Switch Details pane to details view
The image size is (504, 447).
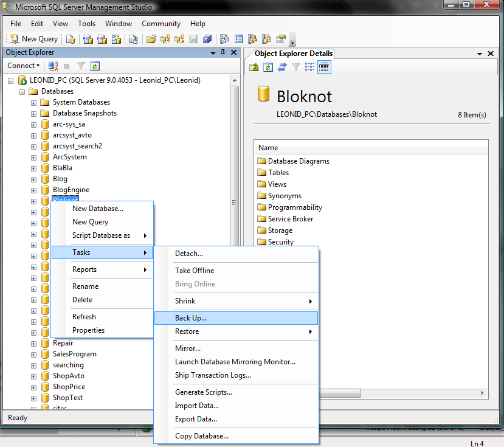pyautogui.click(x=324, y=67)
